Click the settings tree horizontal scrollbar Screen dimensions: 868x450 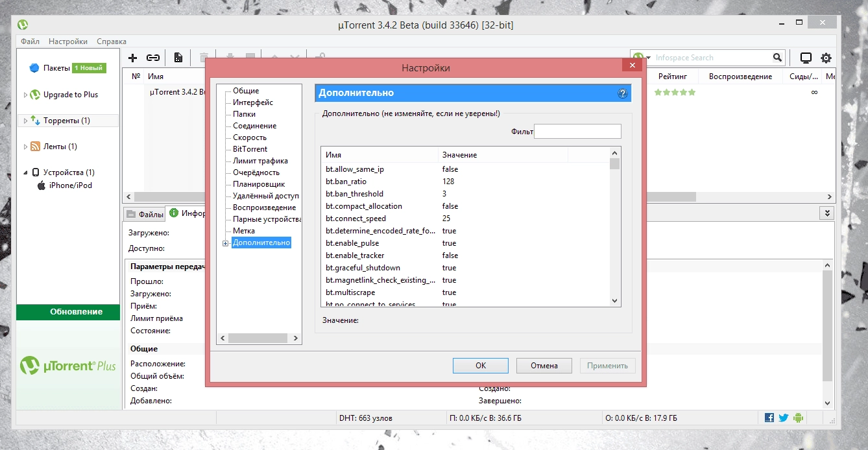(259, 338)
